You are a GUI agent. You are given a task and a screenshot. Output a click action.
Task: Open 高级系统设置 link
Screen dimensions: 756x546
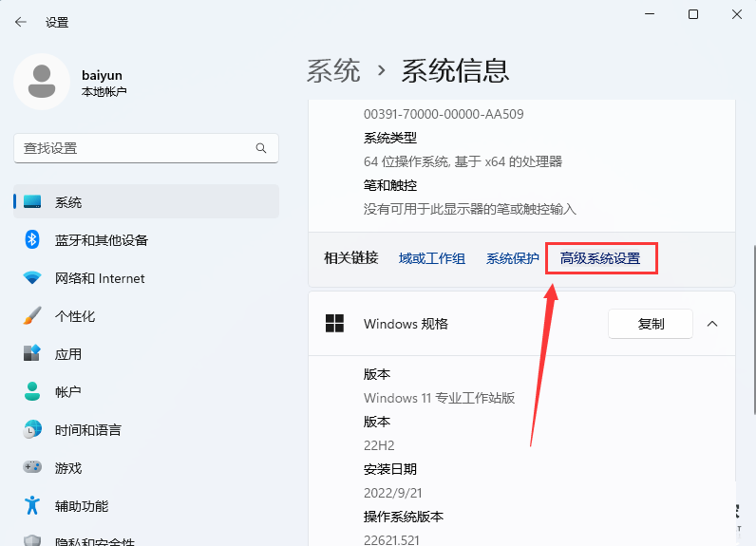pyautogui.click(x=600, y=258)
